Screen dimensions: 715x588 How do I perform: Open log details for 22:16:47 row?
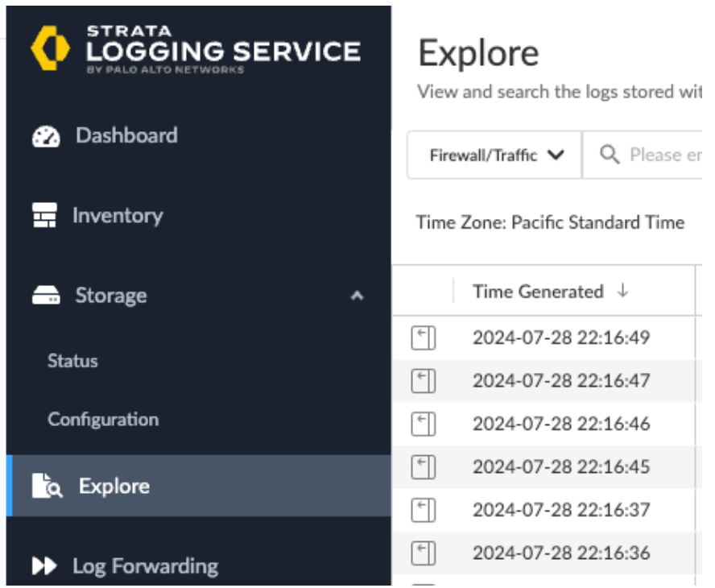pyautogui.click(x=424, y=381)
